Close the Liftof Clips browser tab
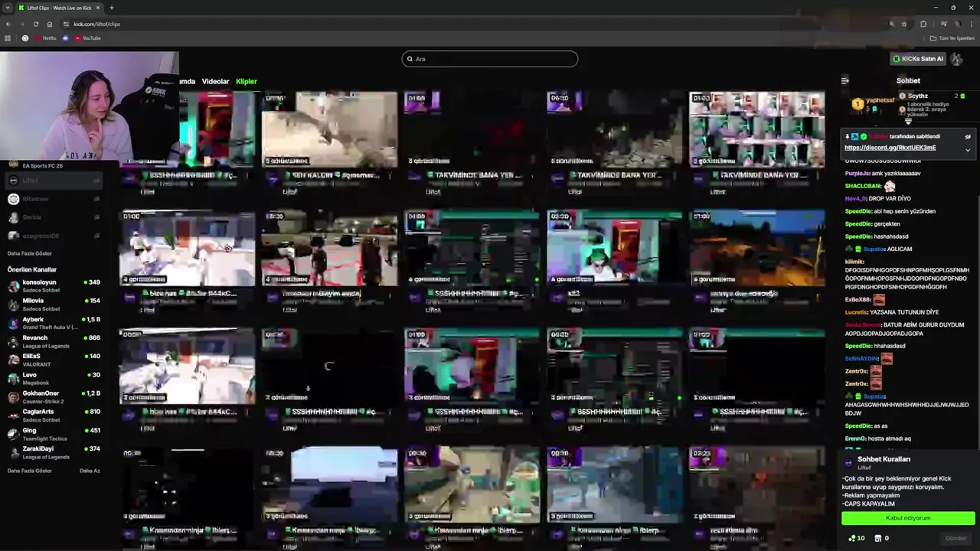Viewport: 980px width, 551px height. click(98, 8)
